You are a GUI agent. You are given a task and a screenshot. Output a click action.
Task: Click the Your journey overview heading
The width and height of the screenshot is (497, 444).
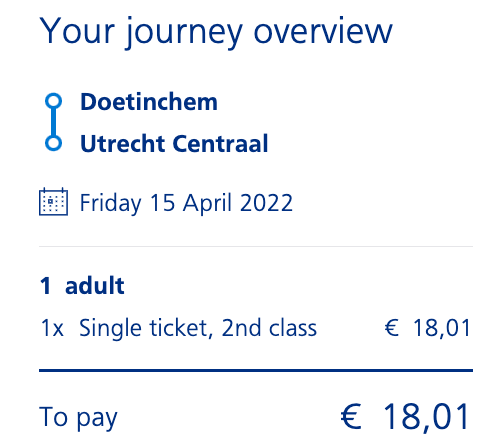[x=216, y=32]
